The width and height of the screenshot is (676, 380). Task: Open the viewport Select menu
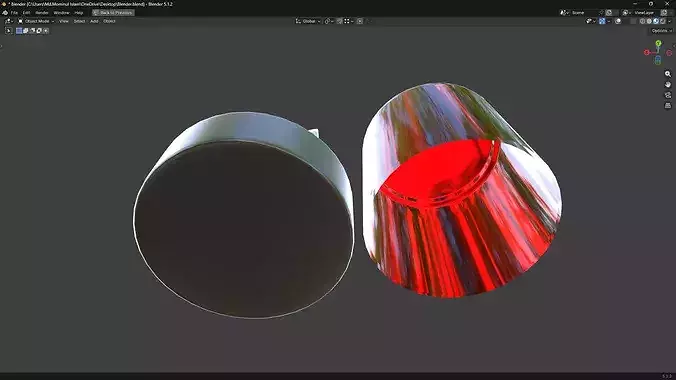tap(79, 21)
